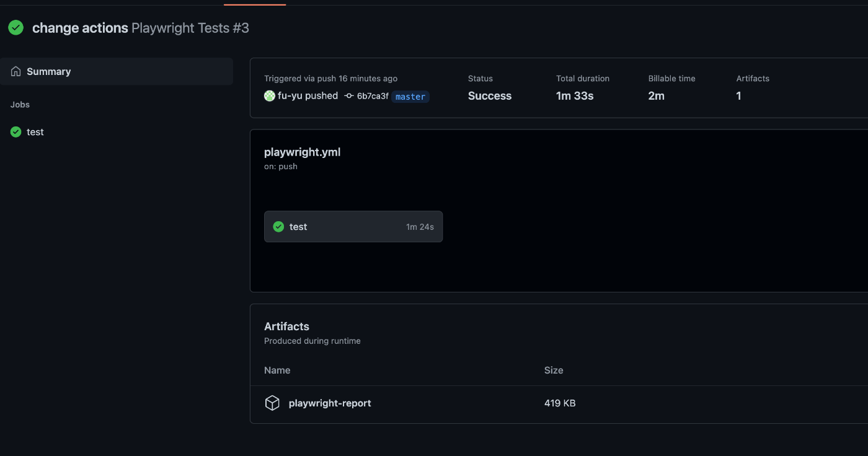Click the green check icon in workflow graph test node
Viewport: 868px width, 456px height.
tap(279, 227)
